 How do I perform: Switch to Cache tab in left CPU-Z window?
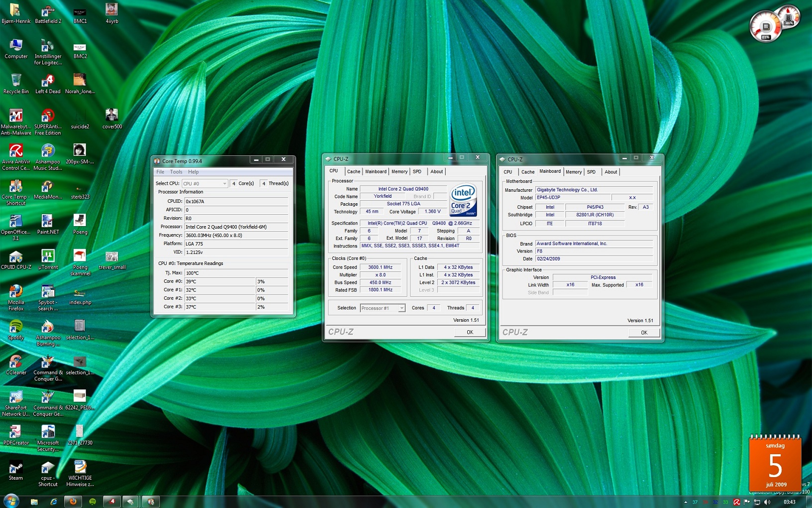354,171
